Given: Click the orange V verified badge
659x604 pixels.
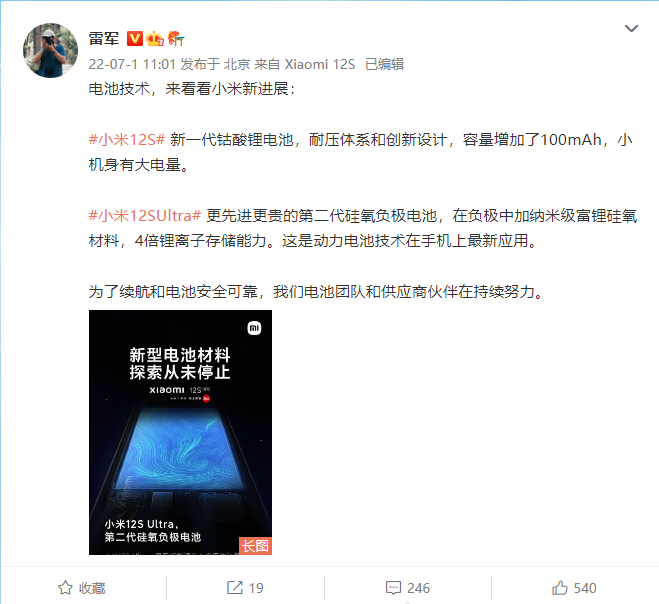Looking at the screenshot, I should pos(135,38).
